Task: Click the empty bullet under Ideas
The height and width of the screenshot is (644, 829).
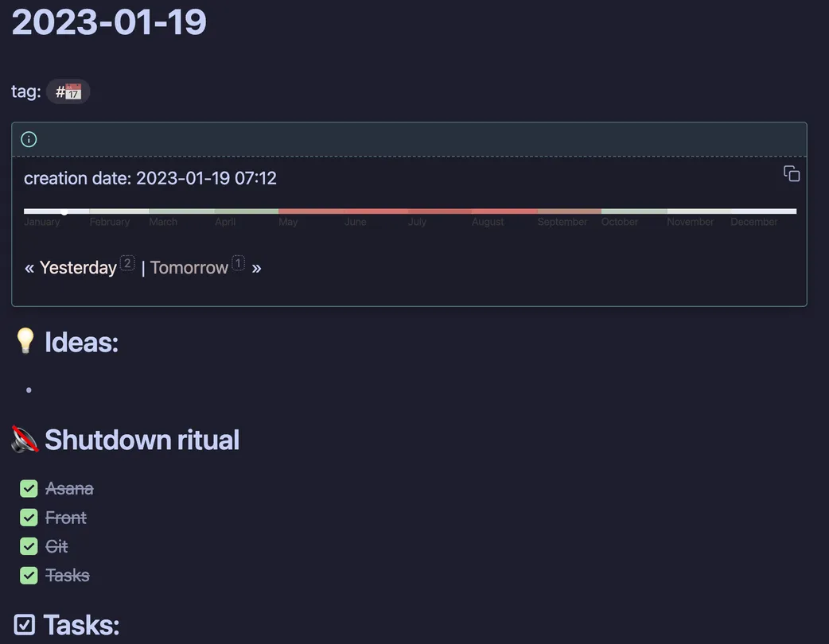Action: (x=29, y=390)
